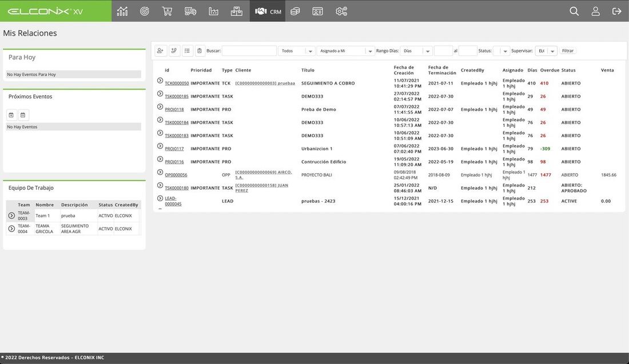Open ticket link TCK0000050

(177, 83)
